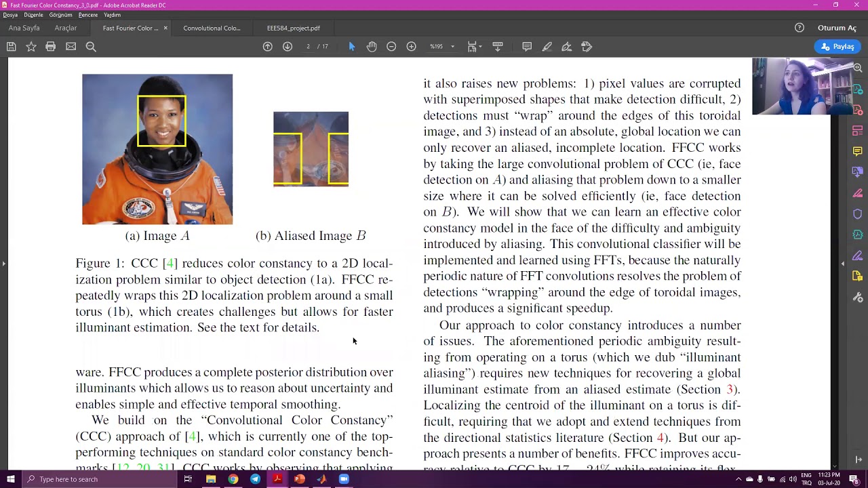Image resolution: width=868 pixels, height=488 pixels.
Task: Open Fill & Sign tool in right panel
Action: click(x=858, y=256)
